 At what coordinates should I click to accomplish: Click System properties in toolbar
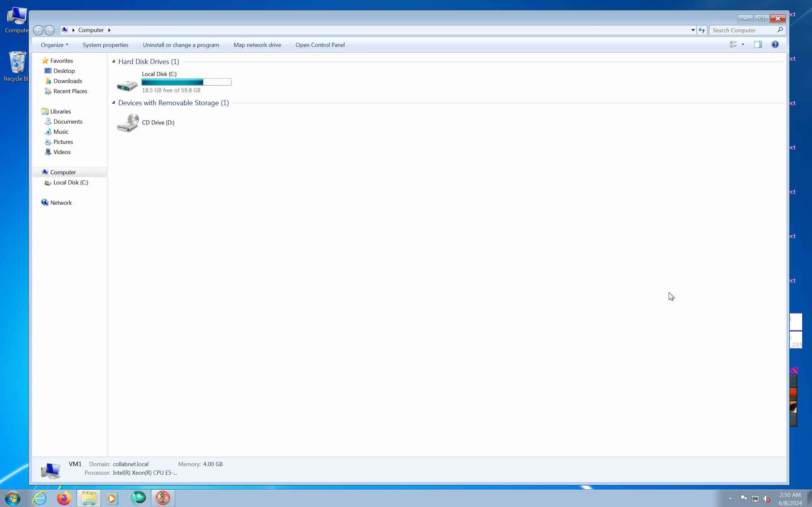[105, 45]
